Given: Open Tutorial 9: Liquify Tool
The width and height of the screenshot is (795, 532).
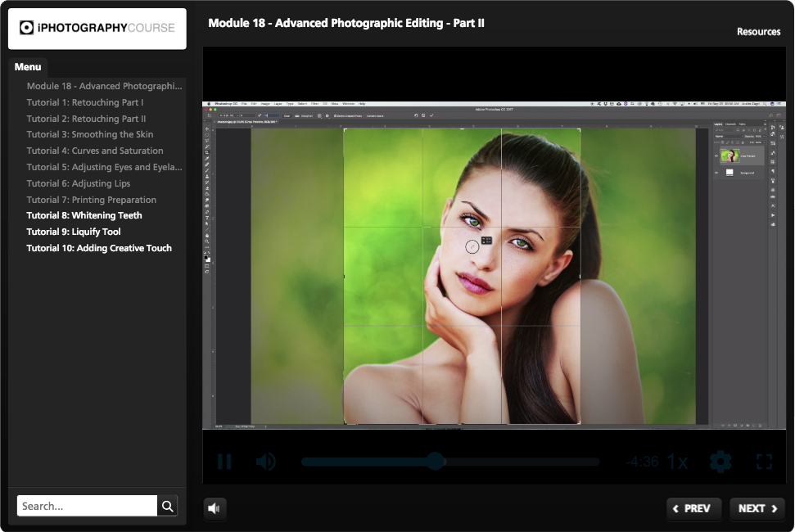Looking at the screenshot, I should pyautogui.click(x=74, y=232).
